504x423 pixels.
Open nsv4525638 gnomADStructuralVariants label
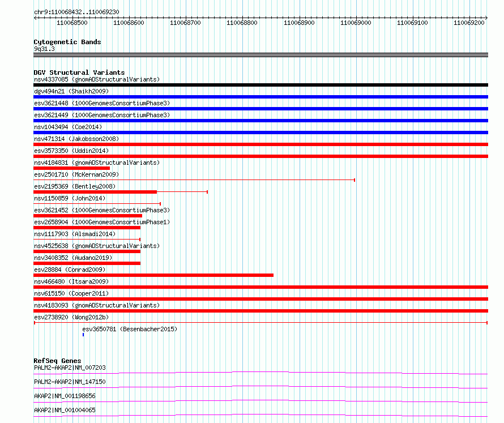(97, 246)
